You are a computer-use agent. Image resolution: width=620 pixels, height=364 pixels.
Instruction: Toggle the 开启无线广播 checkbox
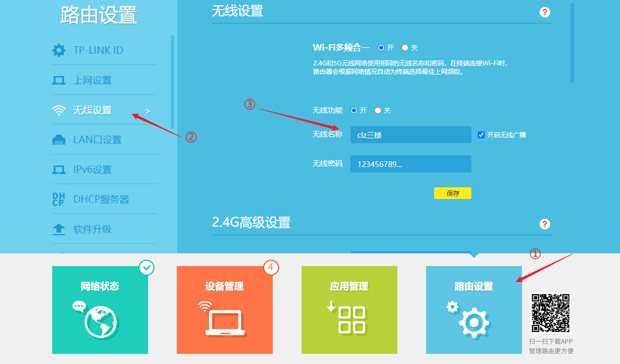pyautogui.click(x=481, y=135)
